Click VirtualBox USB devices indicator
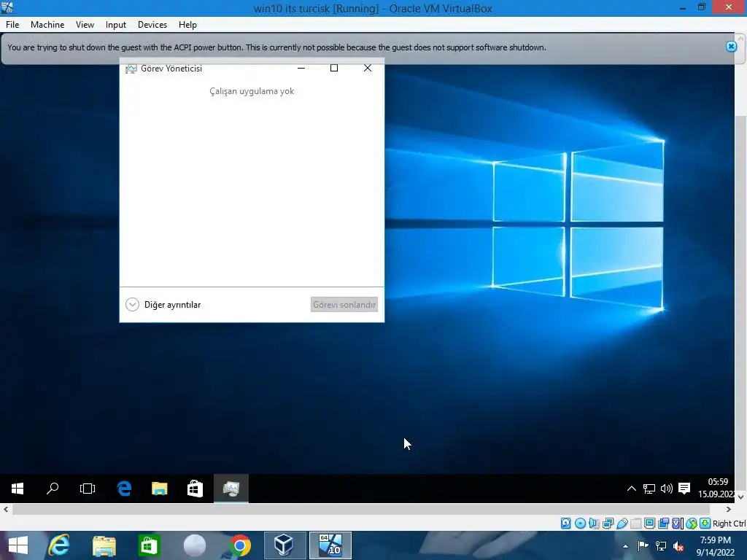Viewport: 747px width, 560px height. point(622,524)
